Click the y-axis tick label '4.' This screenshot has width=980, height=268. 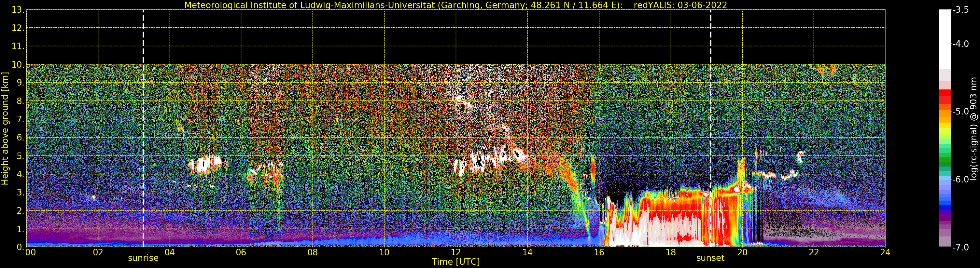20,174
